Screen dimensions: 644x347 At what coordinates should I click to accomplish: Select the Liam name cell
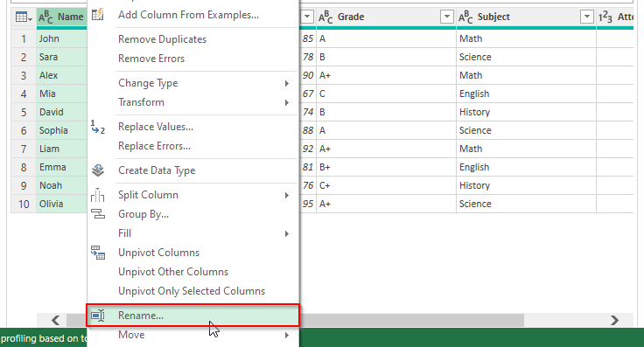coord(61,149)
